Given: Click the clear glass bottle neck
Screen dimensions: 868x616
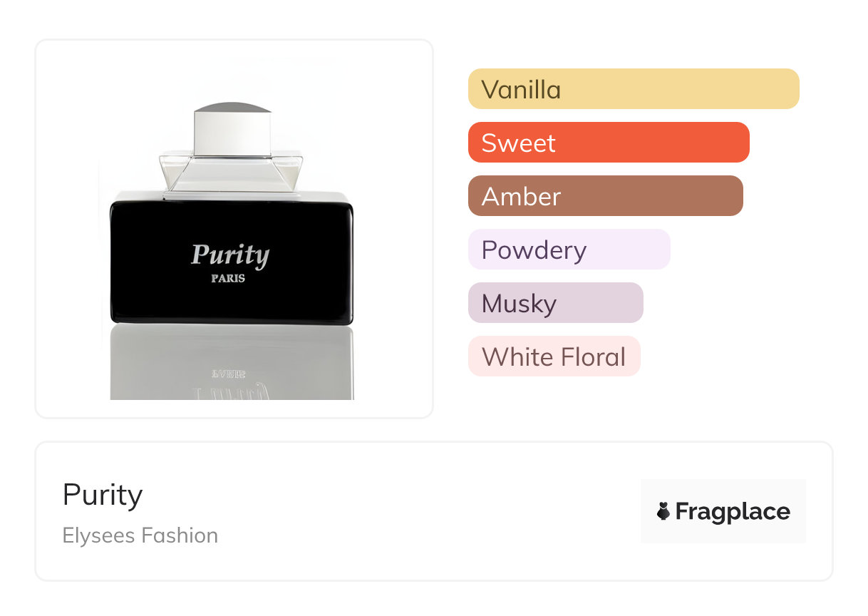Looking at the screenshot, I should (232, 175).
